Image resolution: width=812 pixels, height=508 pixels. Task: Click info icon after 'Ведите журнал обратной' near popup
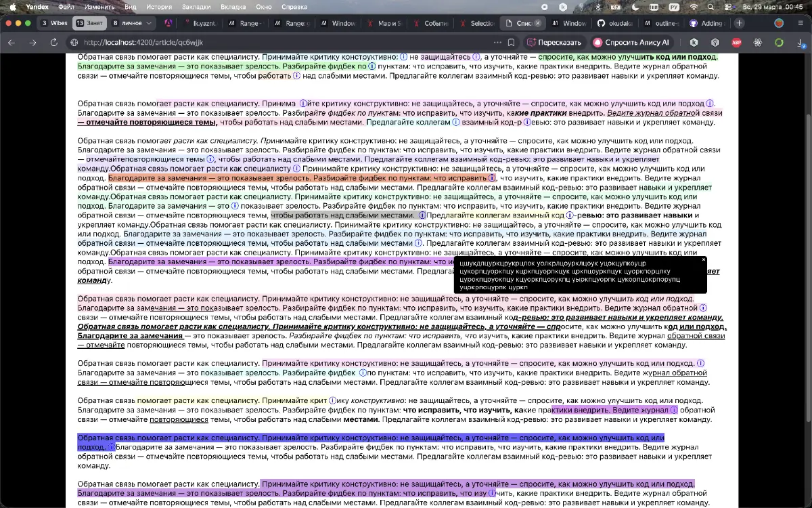click(703, 308)
